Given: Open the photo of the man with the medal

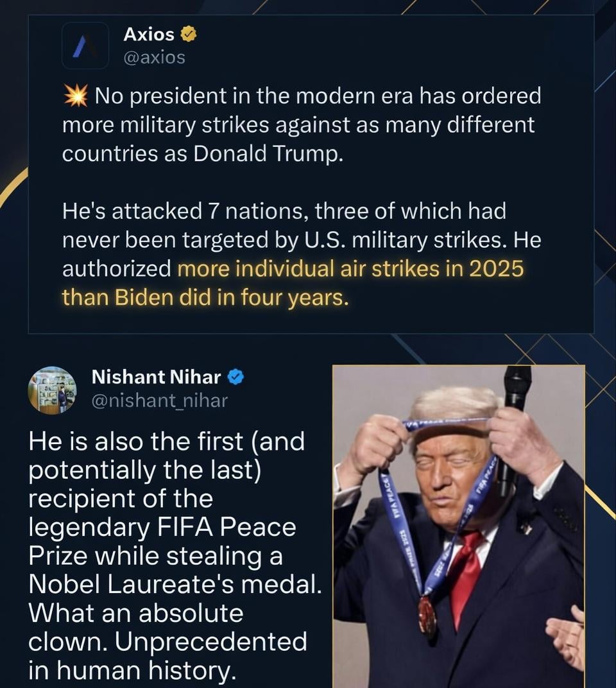Looking at the screenshot, I should [x=458, y=526].
